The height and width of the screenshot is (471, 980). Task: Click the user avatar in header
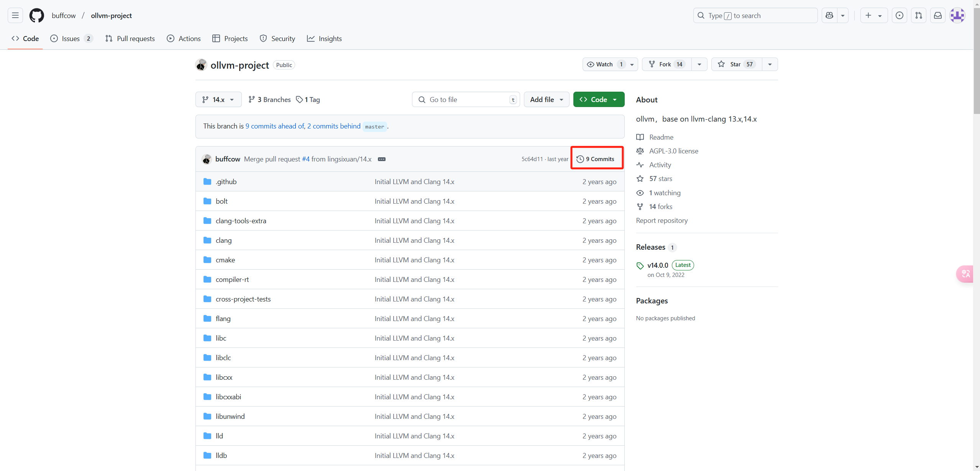(x=957, y=15)
